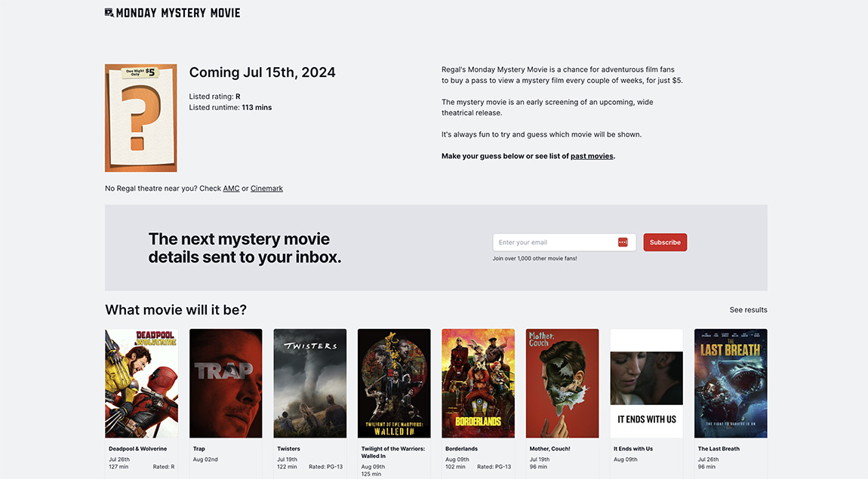Click the Monday Mystery Movie logo icon
The height and width of the screenshot is (479, 868).
pos(109,13)
